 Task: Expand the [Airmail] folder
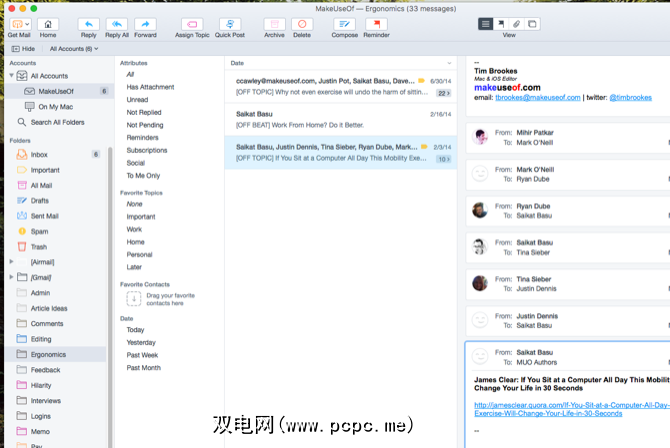[x=12, y=262]
